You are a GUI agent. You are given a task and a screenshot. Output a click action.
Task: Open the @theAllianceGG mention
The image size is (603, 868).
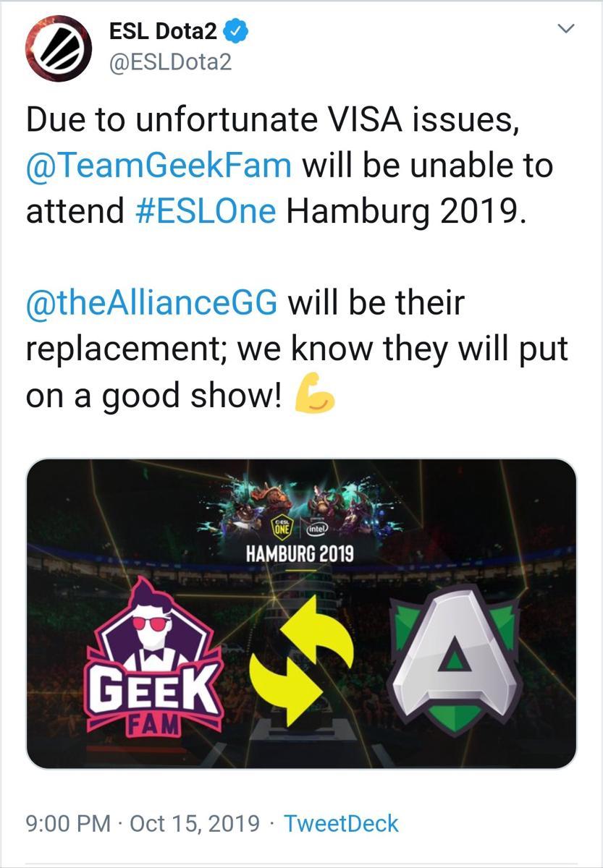[x=151, y=303]
